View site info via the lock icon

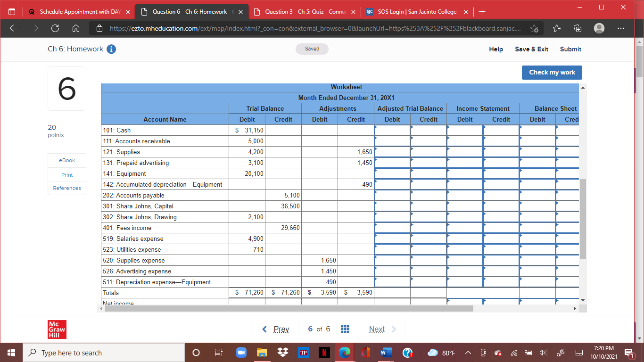99,29
